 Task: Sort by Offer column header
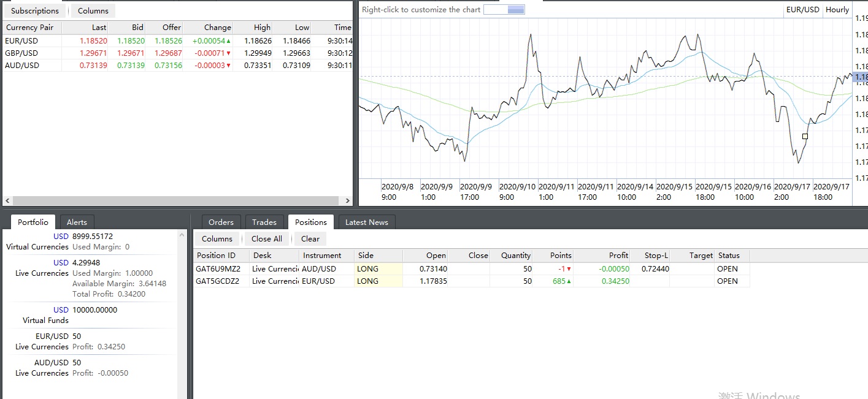[x=164, y=28]
